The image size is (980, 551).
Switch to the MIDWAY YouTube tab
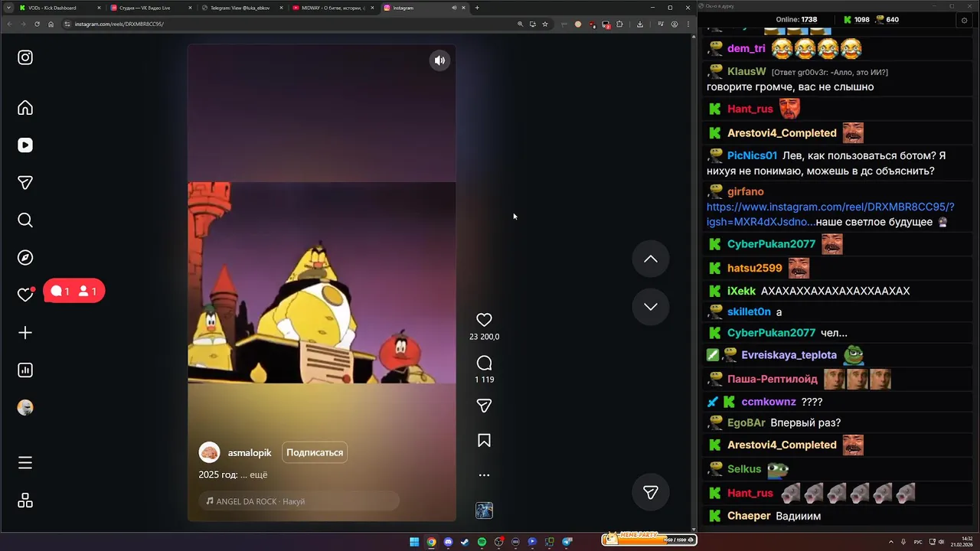(x=332, y=8)
